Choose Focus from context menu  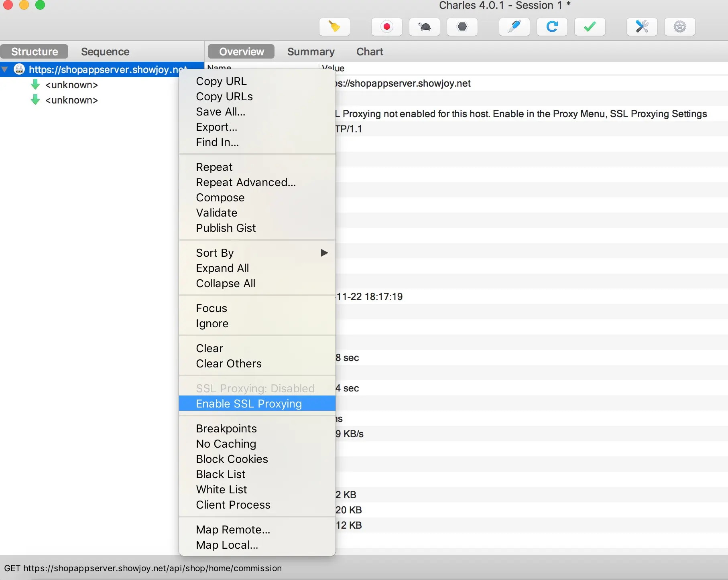[257, 308]
